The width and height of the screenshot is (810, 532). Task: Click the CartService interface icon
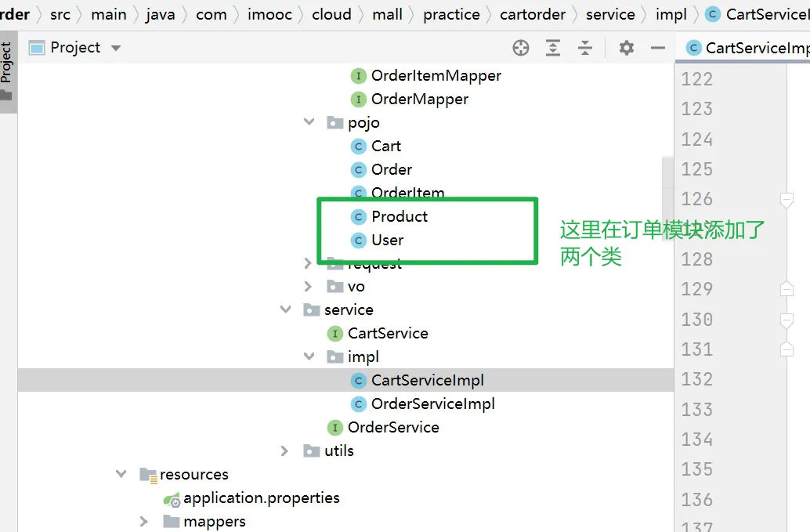334,335
